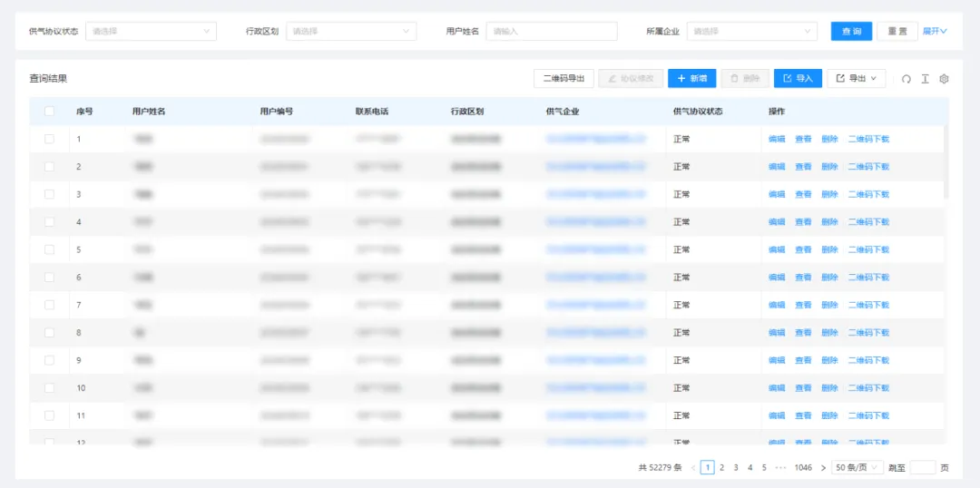Click the next page arrow in pagination

(823, 468)
